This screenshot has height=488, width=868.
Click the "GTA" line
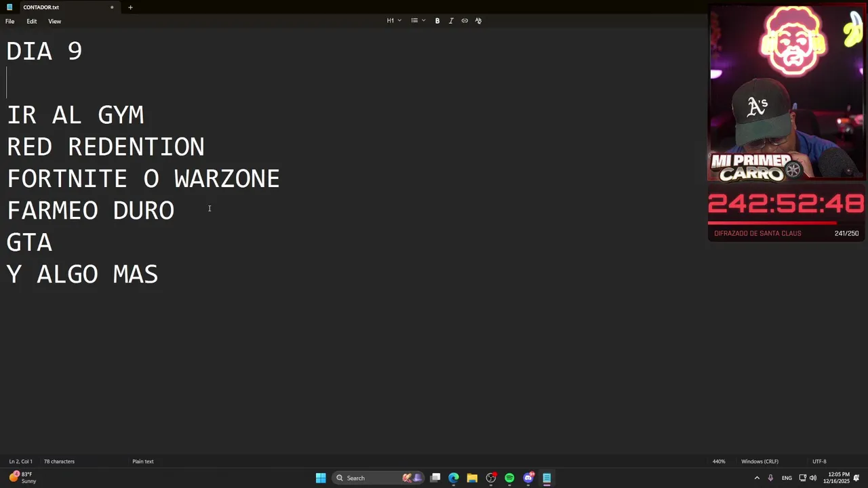(29, 242)
